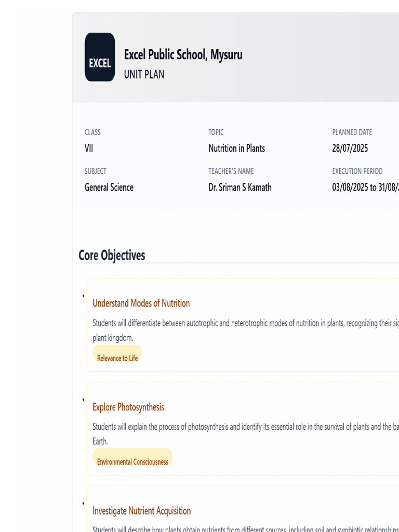Image resolution: width=399 pixels, height=532 pixels.
Task: Select the UNIT PLAN subtitle text
Action: pyautogui.click(x=144, y=74)
